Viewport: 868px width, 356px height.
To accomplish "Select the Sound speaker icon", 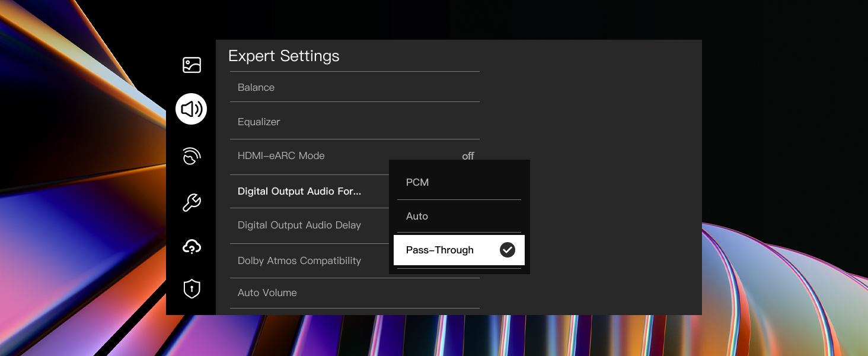I will [x=192, y=109].
